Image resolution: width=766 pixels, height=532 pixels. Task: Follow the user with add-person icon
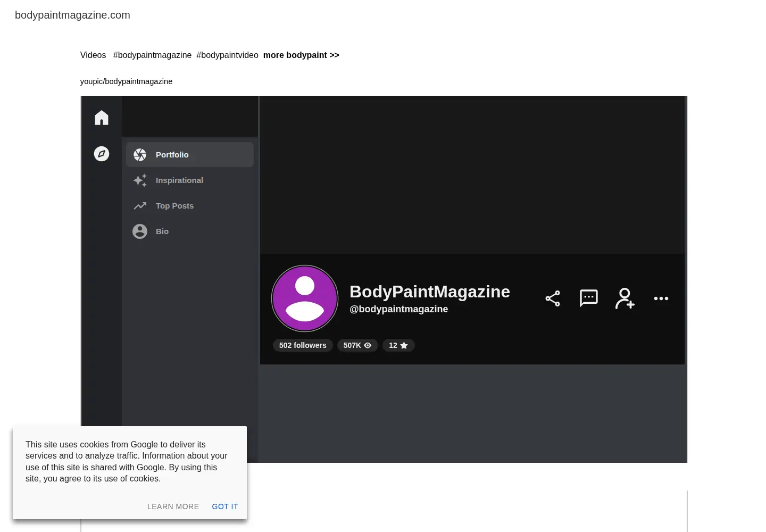tap(625, 298)
